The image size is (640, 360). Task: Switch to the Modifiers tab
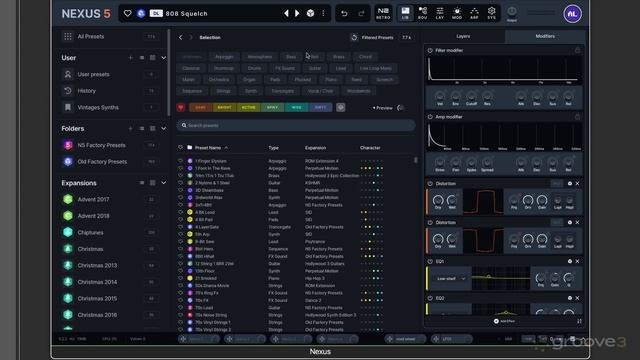[x=545, y=36]
